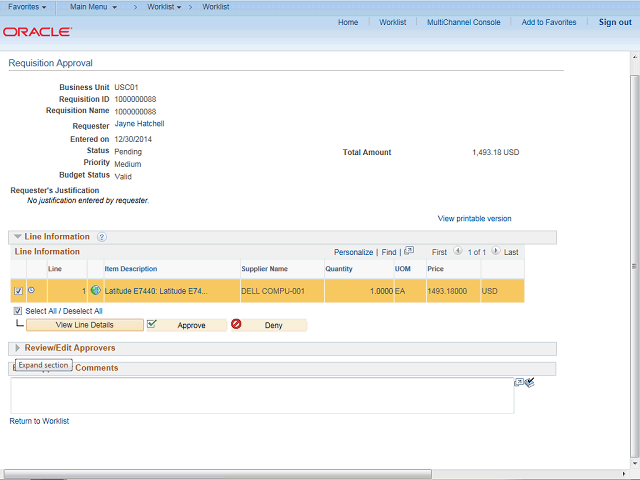Click the line status clock icon
This screenshot has width=640, height=480.
point(31,291)
